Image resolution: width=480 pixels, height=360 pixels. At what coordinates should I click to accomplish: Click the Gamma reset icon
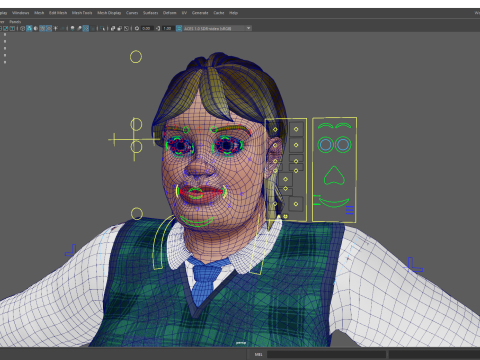point(158,29)
